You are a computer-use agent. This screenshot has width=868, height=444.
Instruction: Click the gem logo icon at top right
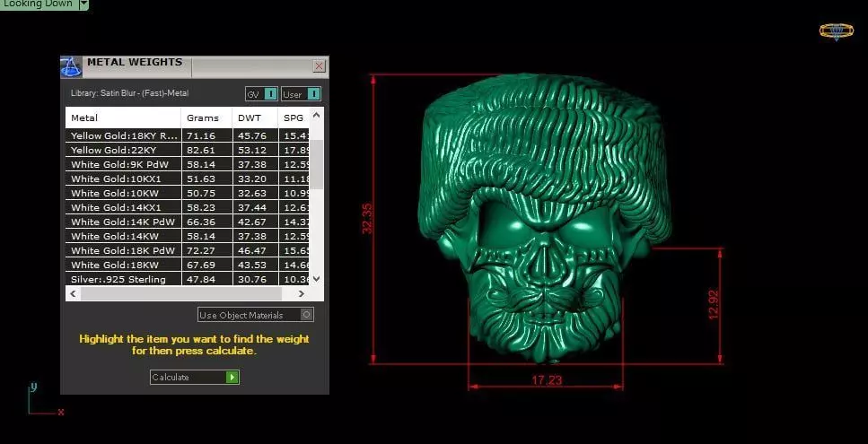[x=836, y=31]
